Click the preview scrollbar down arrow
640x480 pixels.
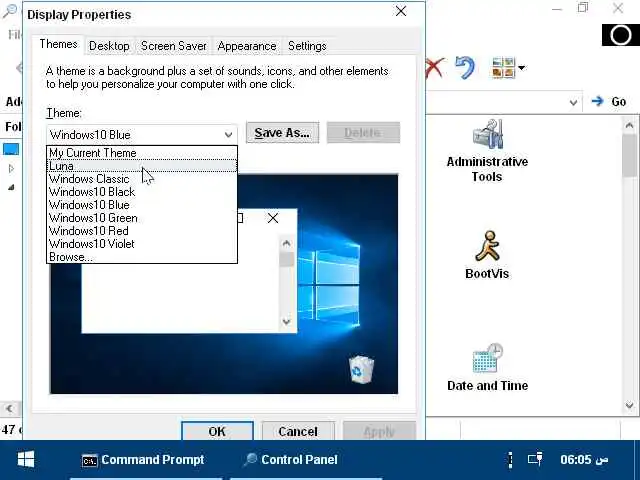[287, 321]
